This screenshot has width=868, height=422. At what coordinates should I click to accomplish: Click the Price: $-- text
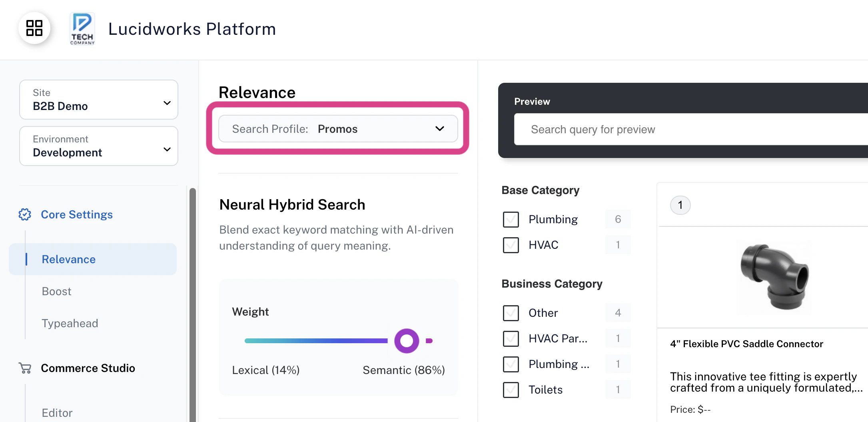[690, 409]
